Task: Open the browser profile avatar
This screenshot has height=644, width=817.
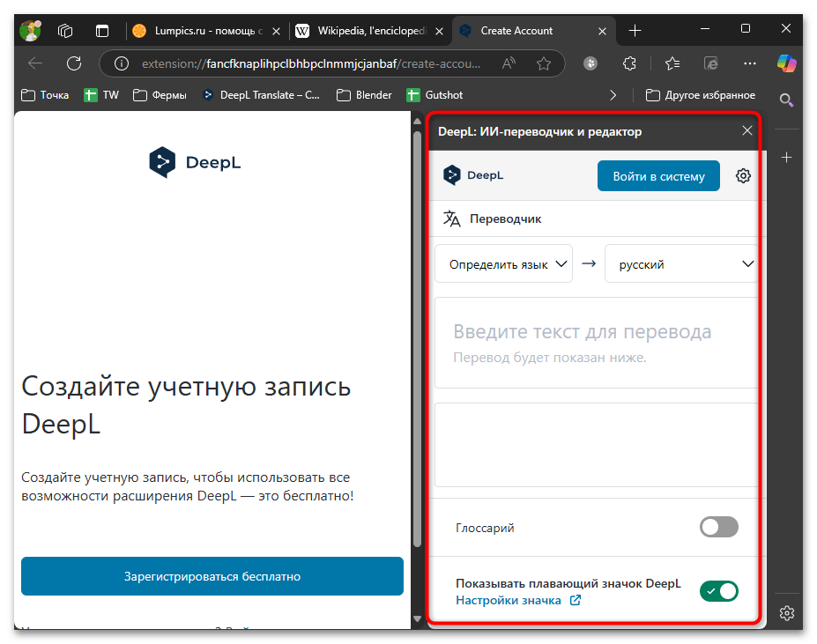Action: [30, 31]
